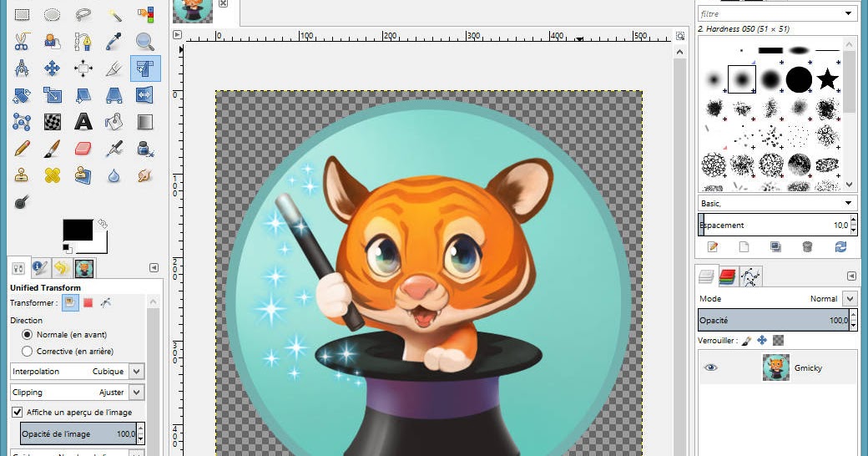This screenshot has height=456, width=868.
Task: Toggle lock position icon in Verrouiller
Action: click(x=762, y=340)
